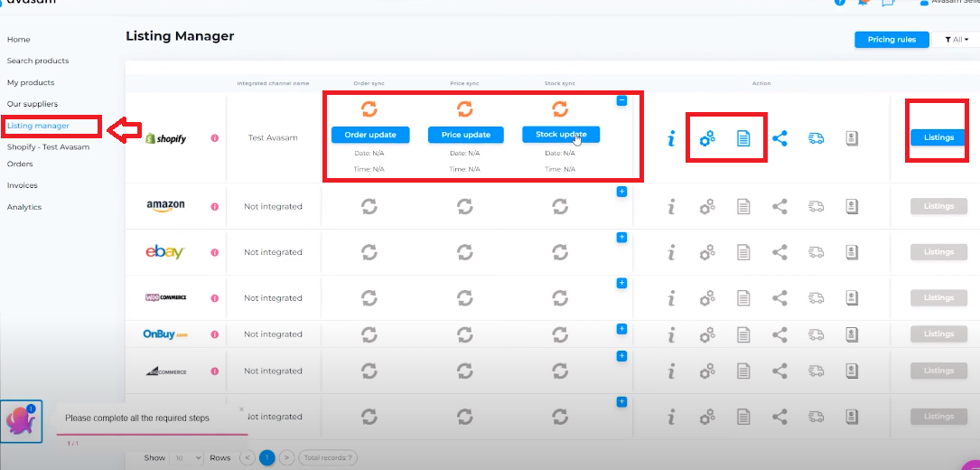Click Shopify Order update button
Screen dimensions: 980x470
[370, 136]
